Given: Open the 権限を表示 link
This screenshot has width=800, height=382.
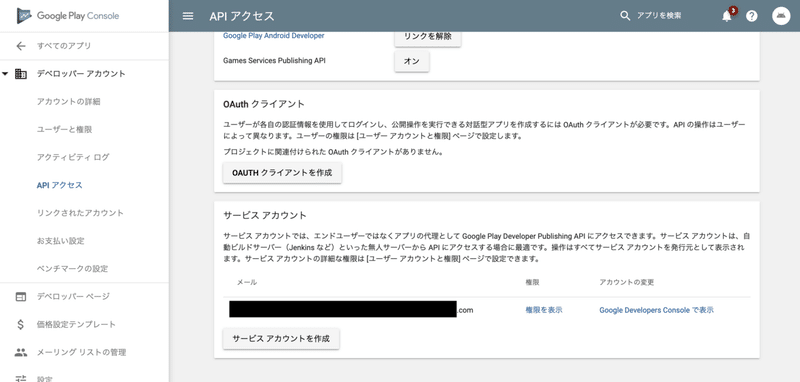Looking at the screenshot, I should click(x=544, y=310).
